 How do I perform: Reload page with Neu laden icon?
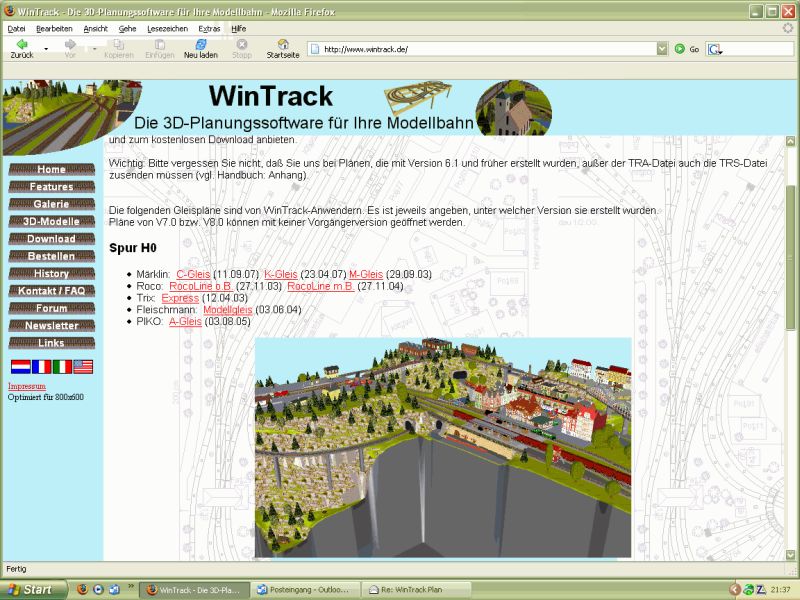(201, 44)
